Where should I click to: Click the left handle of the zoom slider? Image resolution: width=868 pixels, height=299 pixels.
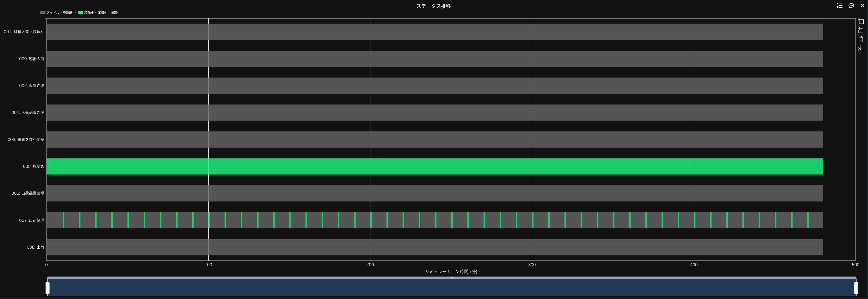(x=47, y=288)
